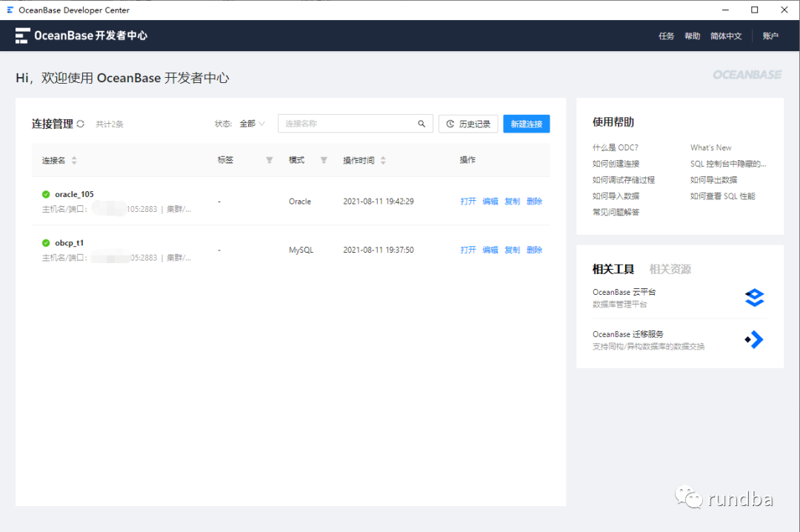Click the timestamp 2021-08-11 19:37:50
Image resolution: width=800 pixels, height=532 pixels.
tap(379, 250)
